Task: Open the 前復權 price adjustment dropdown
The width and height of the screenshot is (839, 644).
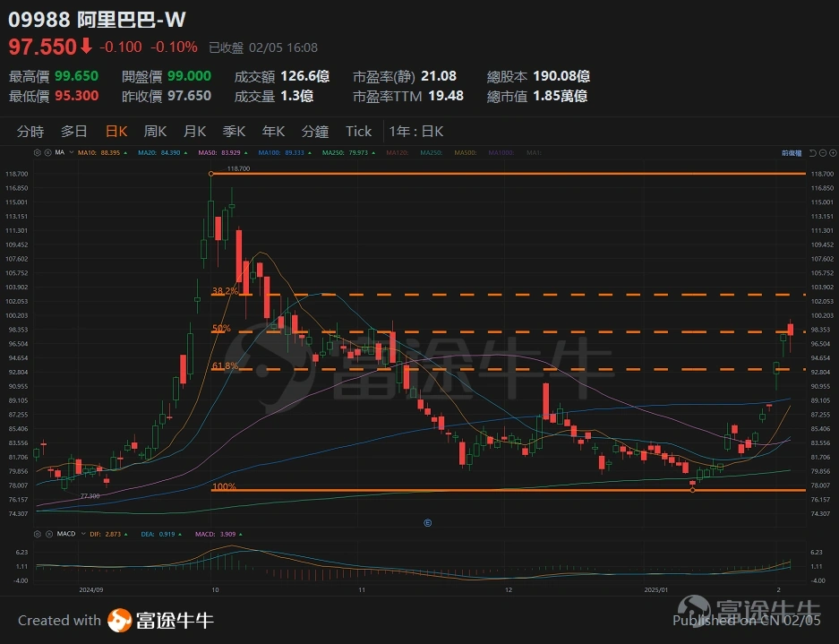Action: pos(792,153)
